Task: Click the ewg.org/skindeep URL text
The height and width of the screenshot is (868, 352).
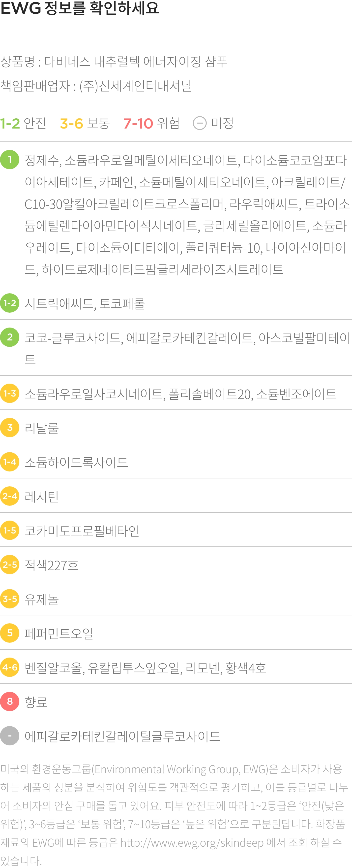Action: [192, 843]
